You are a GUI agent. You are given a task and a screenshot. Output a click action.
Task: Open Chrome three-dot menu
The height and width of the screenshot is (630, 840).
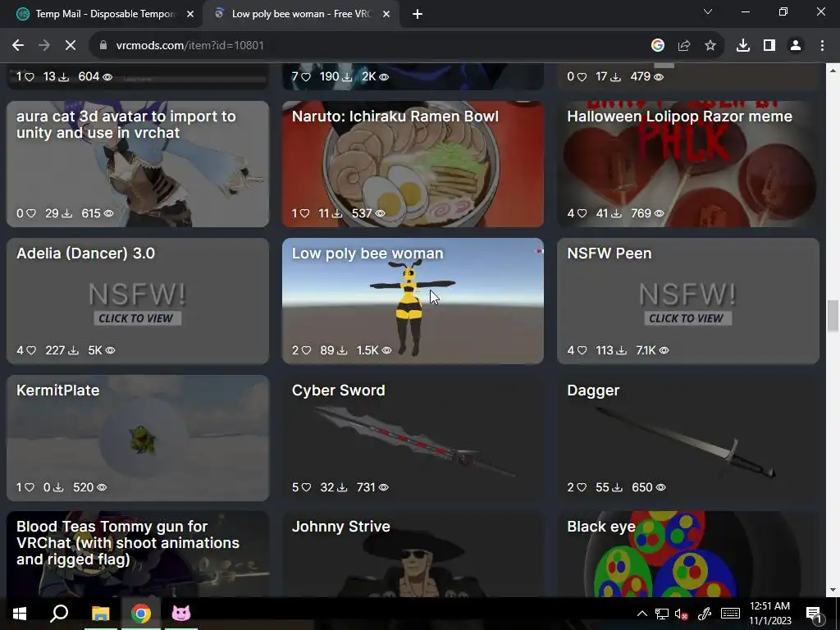[822, 46]
